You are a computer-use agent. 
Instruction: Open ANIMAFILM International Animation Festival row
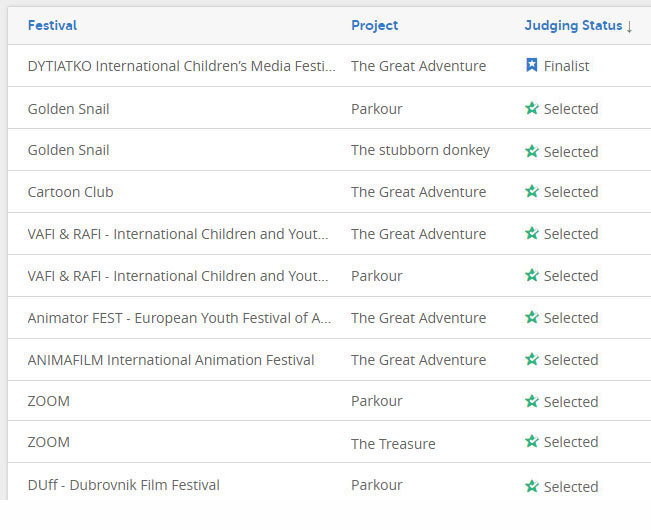pos(171,360)
